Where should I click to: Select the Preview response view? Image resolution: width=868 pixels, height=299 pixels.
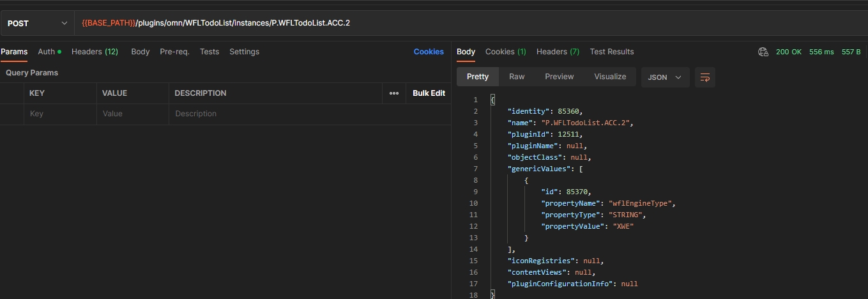[559, 77]
